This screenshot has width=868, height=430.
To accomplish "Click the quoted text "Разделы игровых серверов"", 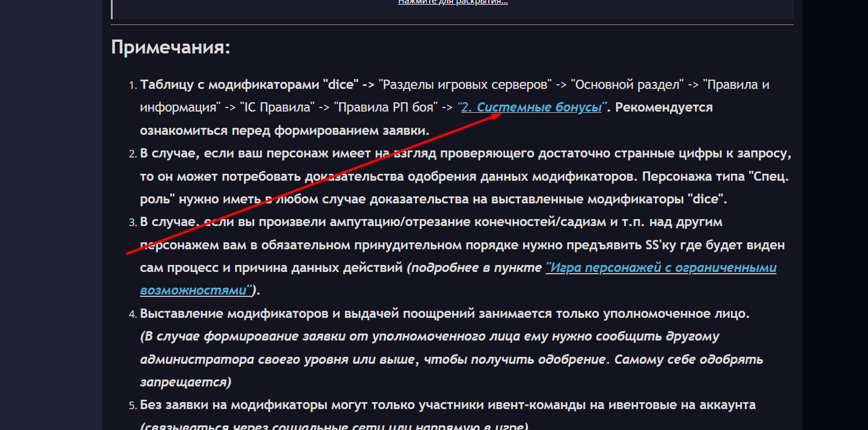I will click(464, 85).
